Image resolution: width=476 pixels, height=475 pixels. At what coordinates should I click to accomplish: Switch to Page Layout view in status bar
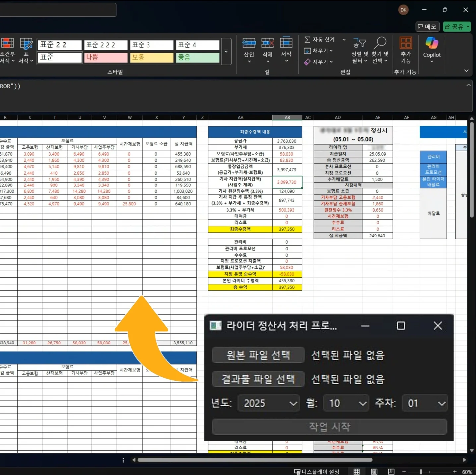(x=374, y=472)
